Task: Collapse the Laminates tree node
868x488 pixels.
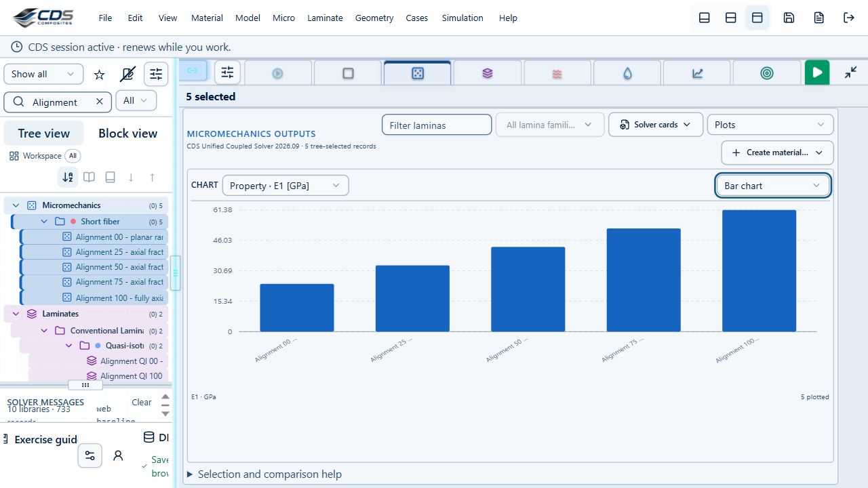Action: tap(16, 314)
